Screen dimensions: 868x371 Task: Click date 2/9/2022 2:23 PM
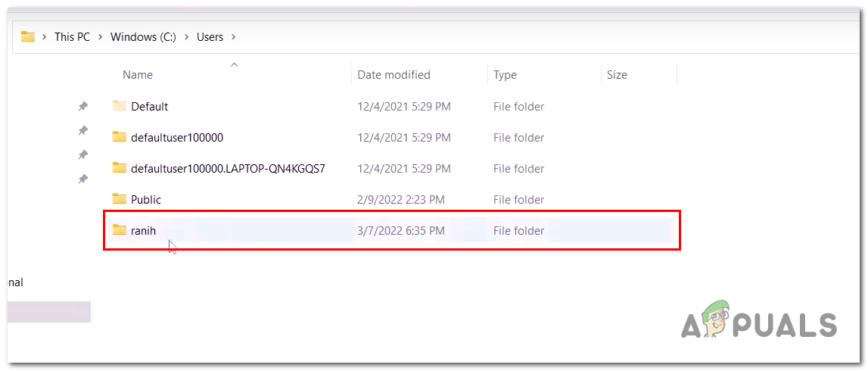coord(401,199)
